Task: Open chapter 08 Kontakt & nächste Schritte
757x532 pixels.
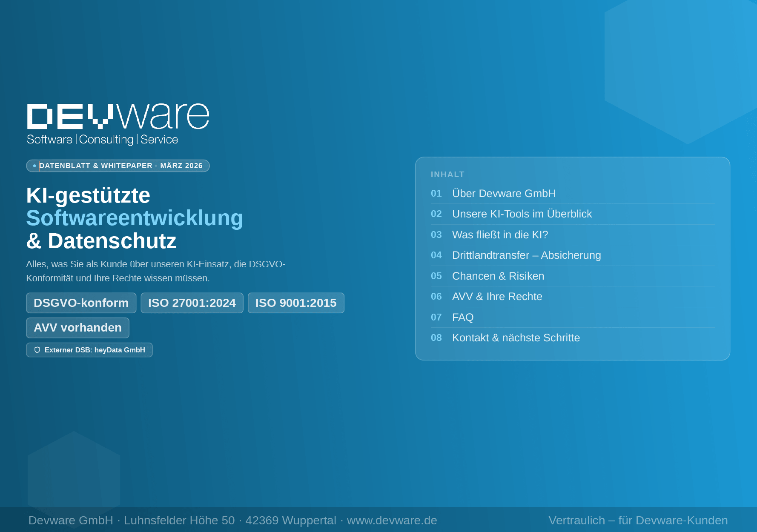Action: (516, 338)
